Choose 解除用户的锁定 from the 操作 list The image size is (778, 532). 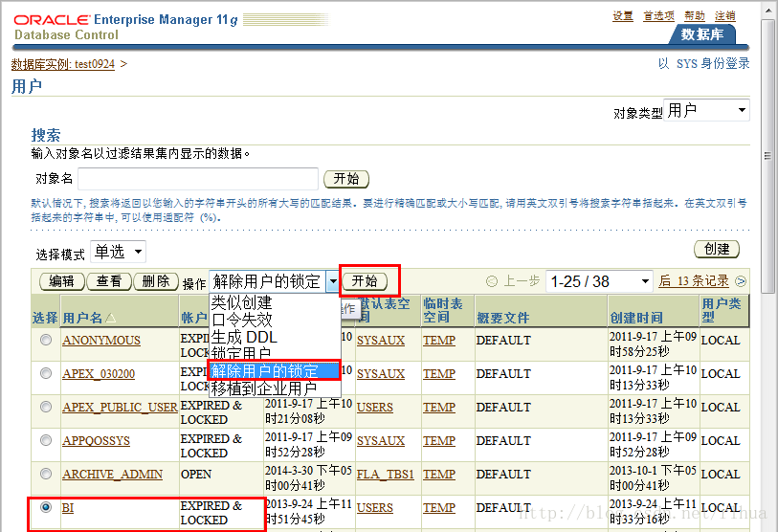pos(274,370)
